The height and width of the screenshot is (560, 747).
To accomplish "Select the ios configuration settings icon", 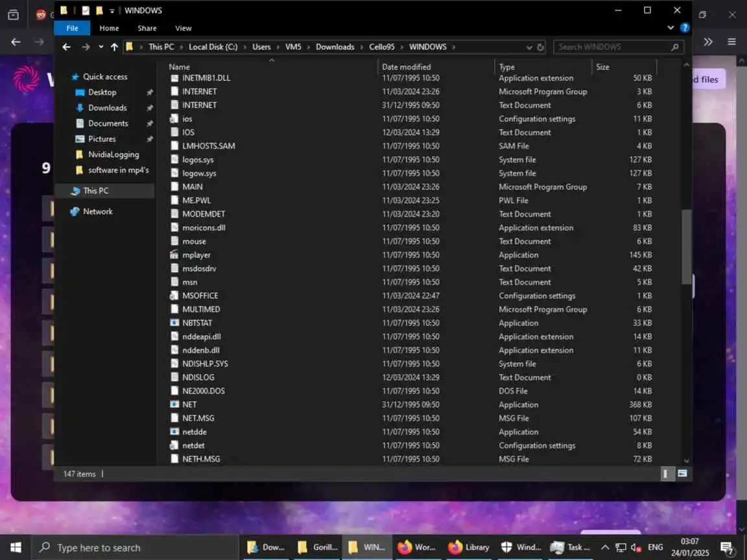I will [174, 119].
